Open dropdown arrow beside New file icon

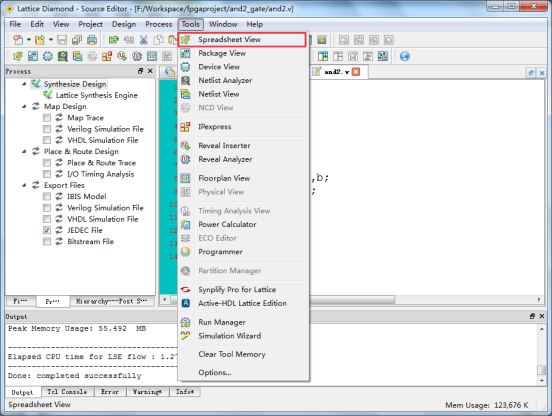pos(29,40)
